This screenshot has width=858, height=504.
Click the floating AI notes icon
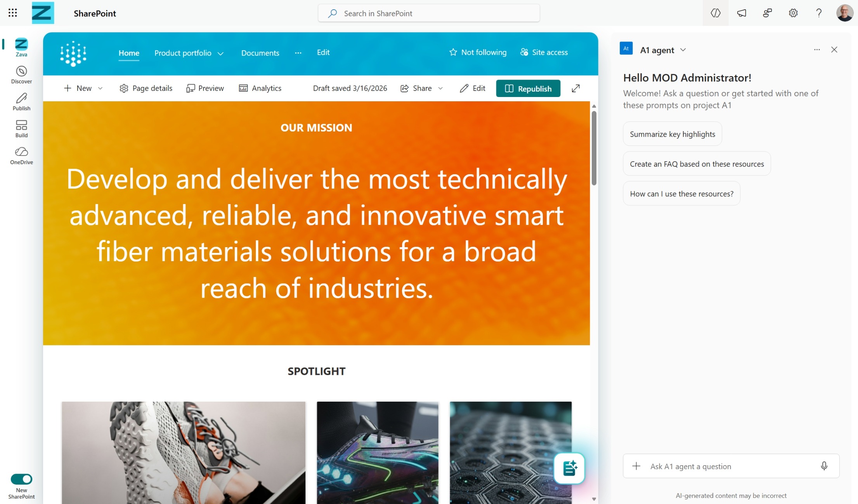[569, 468]
